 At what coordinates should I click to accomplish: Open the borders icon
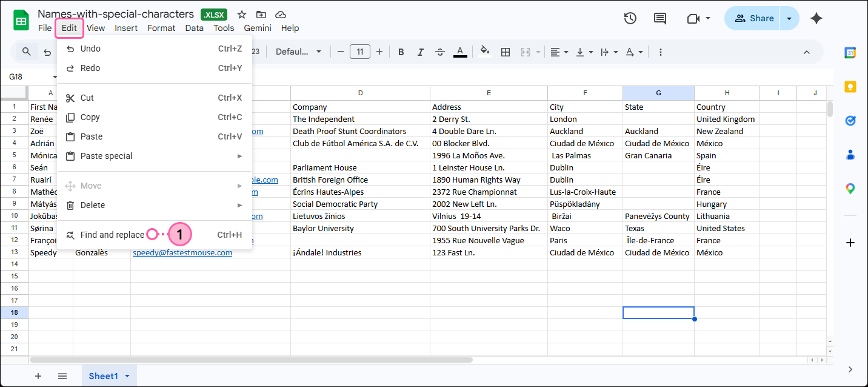[506, 52]
